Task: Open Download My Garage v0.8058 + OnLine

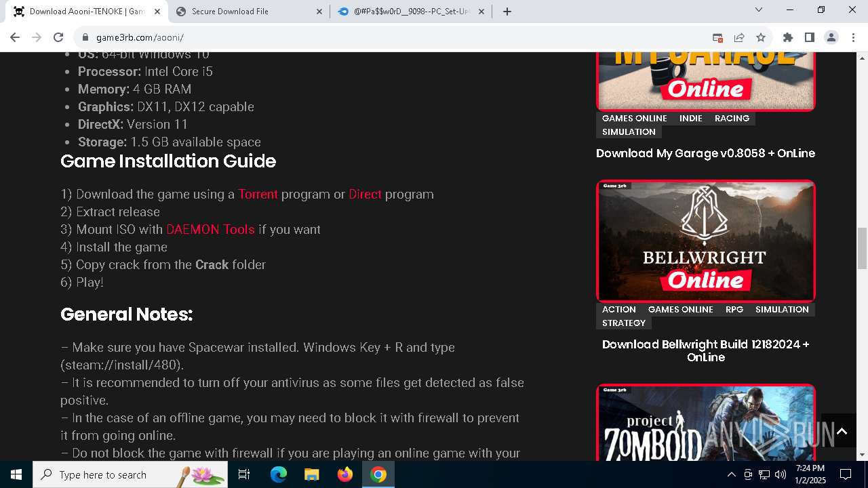Action: tap(705, 153)
